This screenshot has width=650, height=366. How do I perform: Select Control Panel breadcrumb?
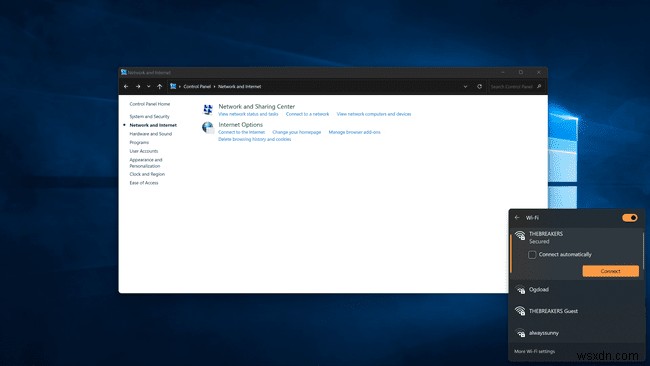197,87
